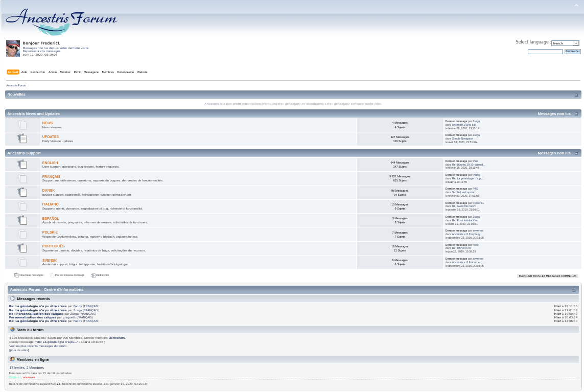The width and height of the screenshot is (584, 392).
Task: Open the PORTUGUÊS support board
Action: pyautogui.click(x=53, y=246)
